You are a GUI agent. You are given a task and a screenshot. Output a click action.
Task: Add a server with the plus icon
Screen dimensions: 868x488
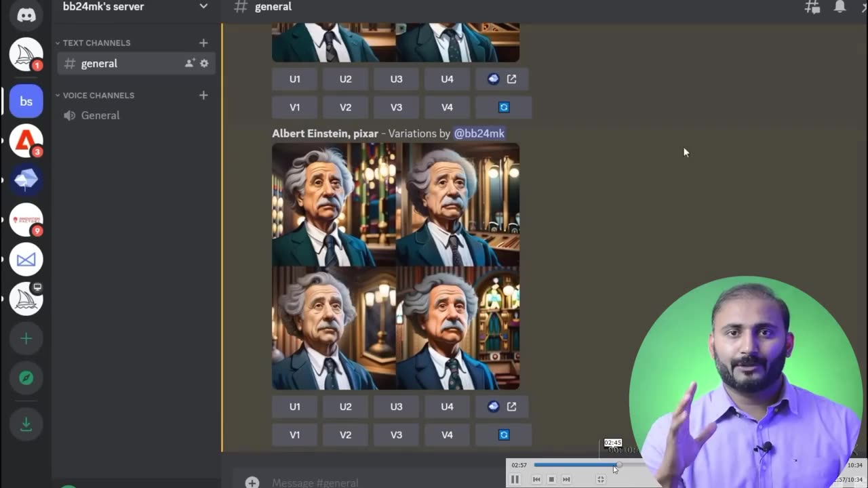[x=26, y=338]
